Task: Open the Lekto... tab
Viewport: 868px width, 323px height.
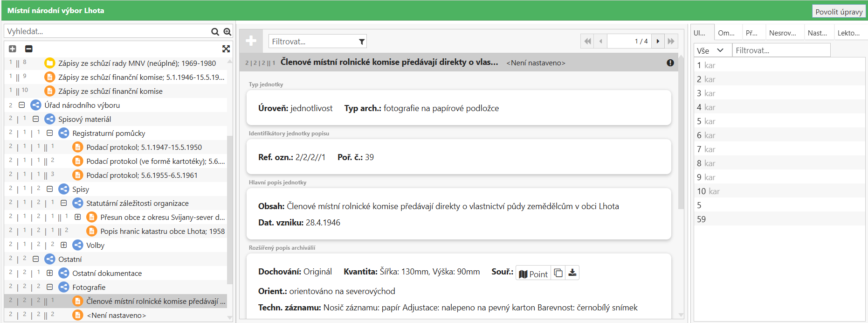Action: [848, 33]
